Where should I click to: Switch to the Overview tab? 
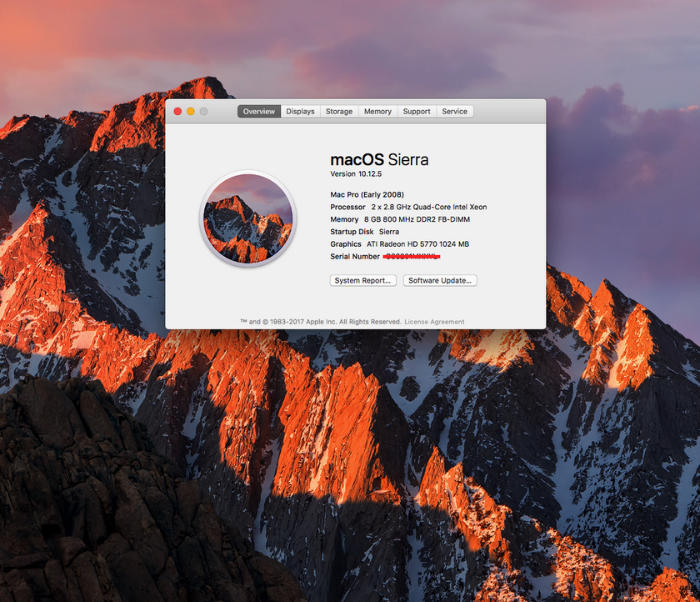pos(259,111)
